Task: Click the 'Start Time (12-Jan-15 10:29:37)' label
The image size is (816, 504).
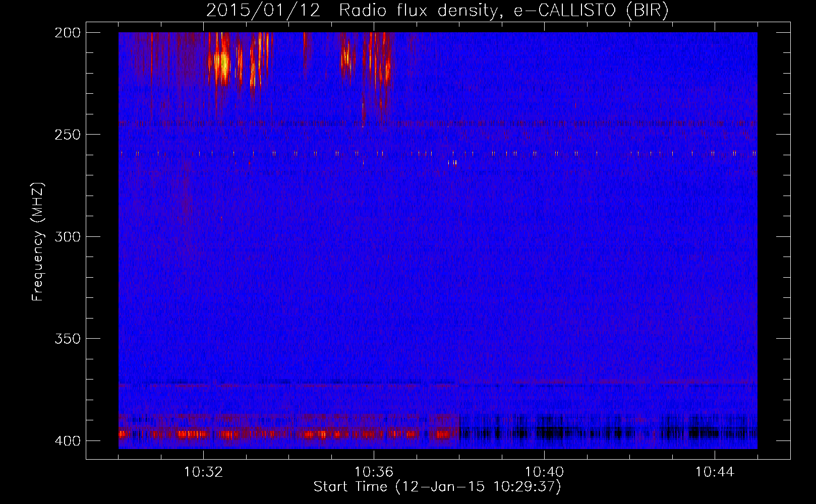Action: [437, 487]
